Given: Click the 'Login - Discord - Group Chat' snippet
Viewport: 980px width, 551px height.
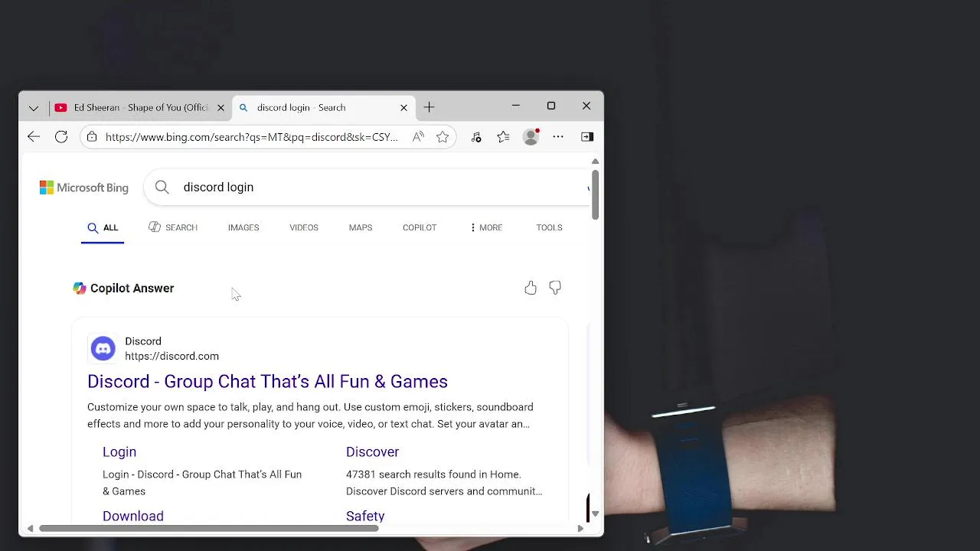Looking at the screenshot, I should point(202,483).
